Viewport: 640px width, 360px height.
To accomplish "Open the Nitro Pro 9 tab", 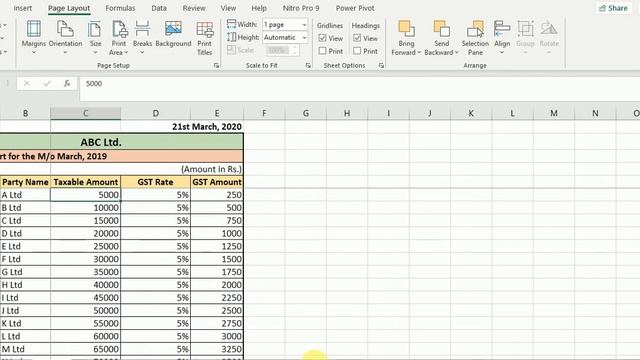I will (301, 8).
